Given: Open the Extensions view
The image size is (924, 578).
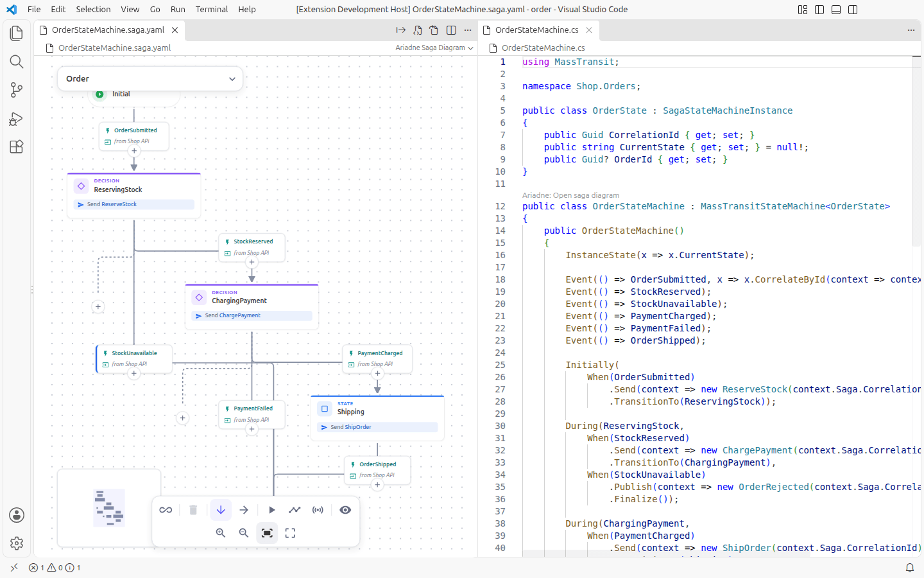Looking at the screenshot, I should [x=17, y=146].
